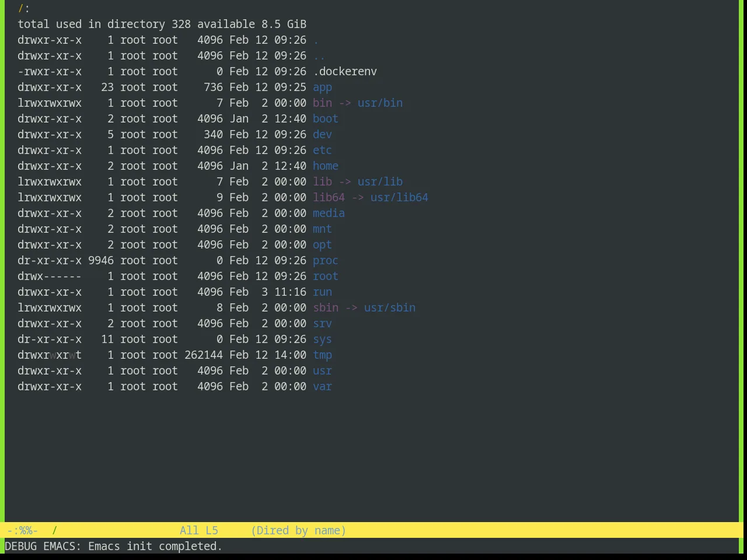Screen dimensions: 747x560
Task: Click the usr directory name
Action: 322,371
